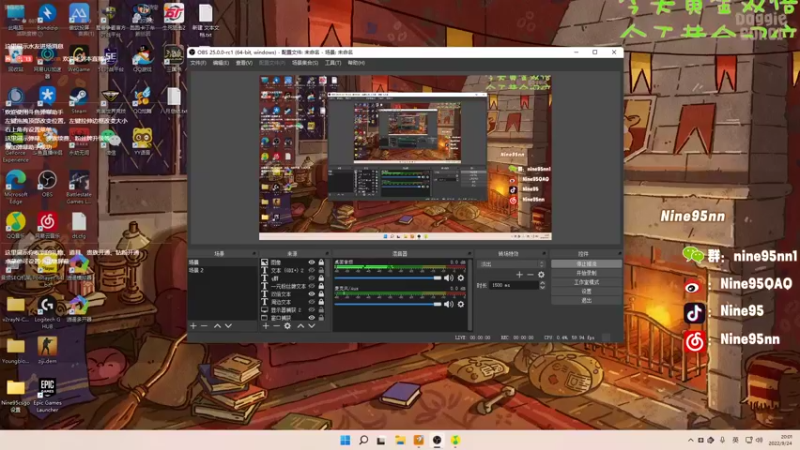Viewport: 800px width, 450px height.
Task: Mute the 麦克风/Aux microphone speaker
Action: click(448, 304)
